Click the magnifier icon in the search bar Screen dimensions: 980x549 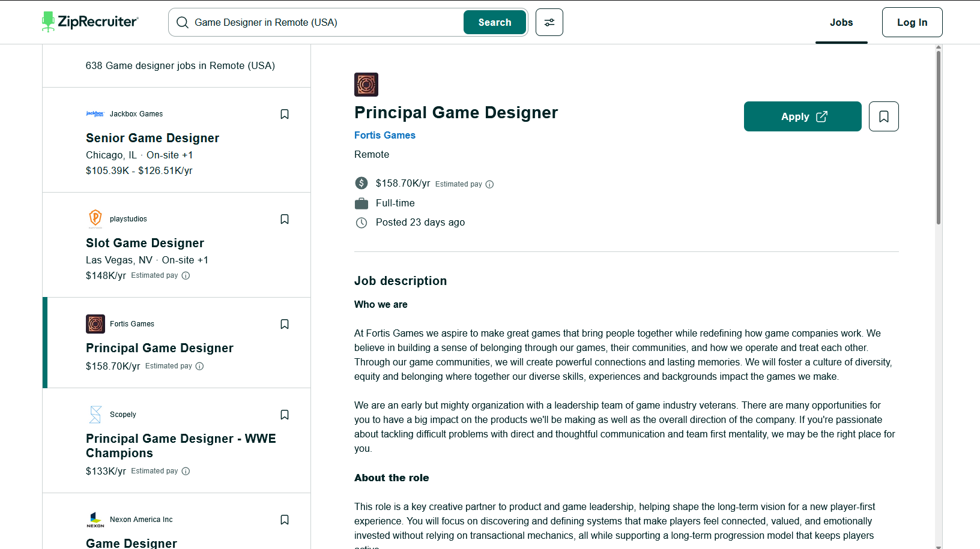pos(183,22)
